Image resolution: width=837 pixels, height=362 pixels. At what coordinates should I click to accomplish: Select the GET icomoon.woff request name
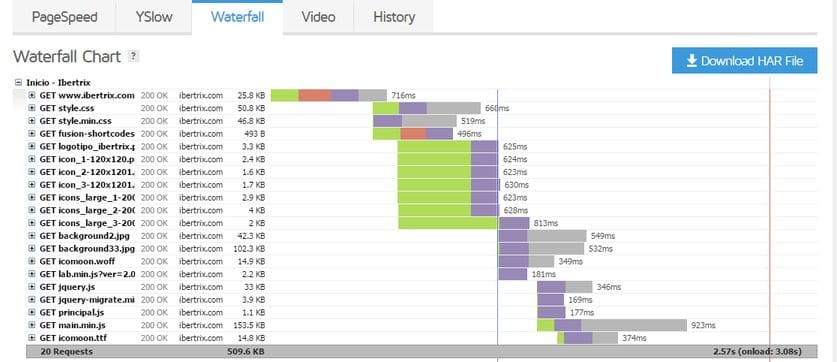tap(77, 261)
